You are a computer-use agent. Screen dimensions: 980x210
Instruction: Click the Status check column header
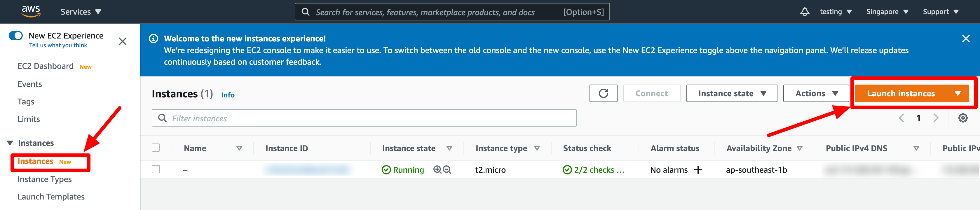(587, 148)
